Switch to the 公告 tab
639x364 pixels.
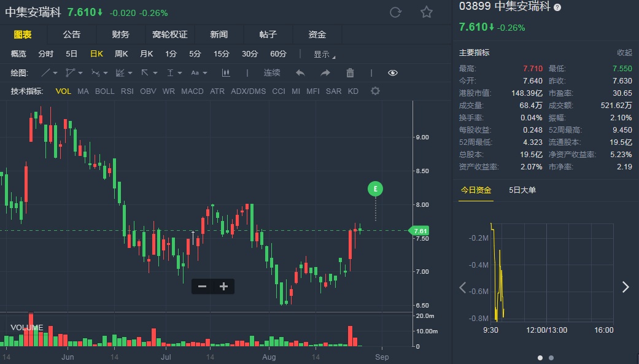click(72, 34)
